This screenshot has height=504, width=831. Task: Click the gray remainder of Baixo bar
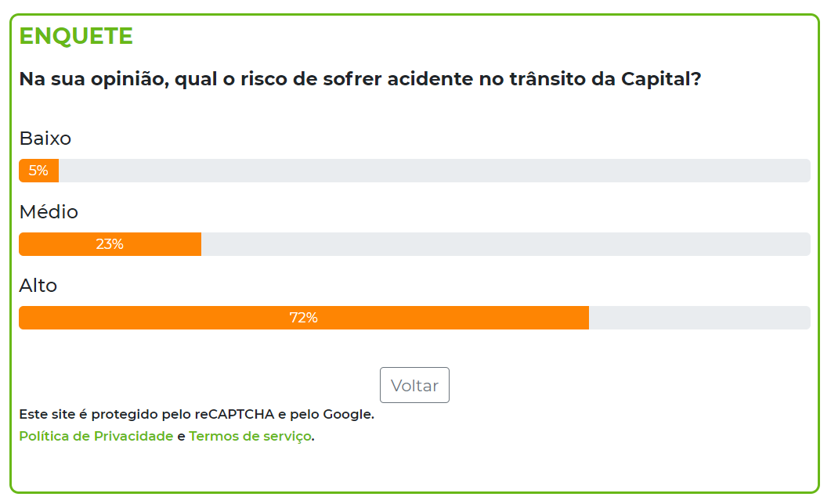point(435,171)
